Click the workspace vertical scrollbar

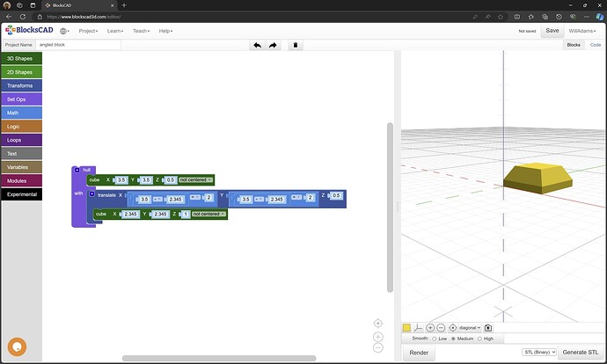coord(390,207)
